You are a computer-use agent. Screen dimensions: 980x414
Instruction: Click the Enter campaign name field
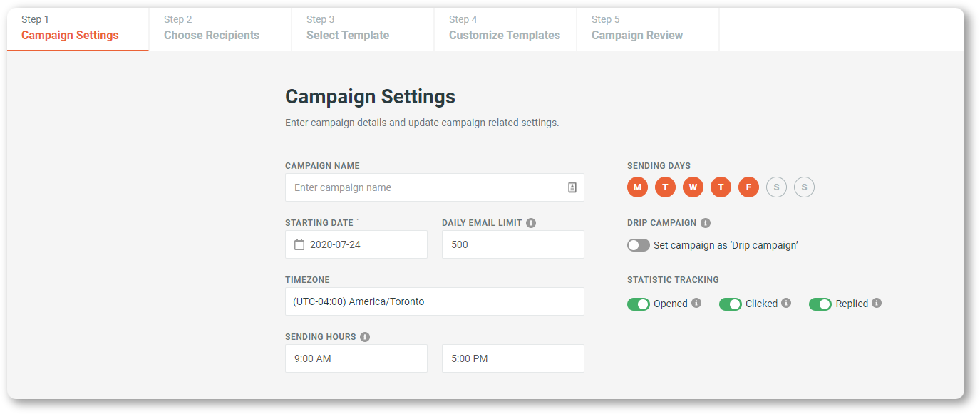[435, 187]
